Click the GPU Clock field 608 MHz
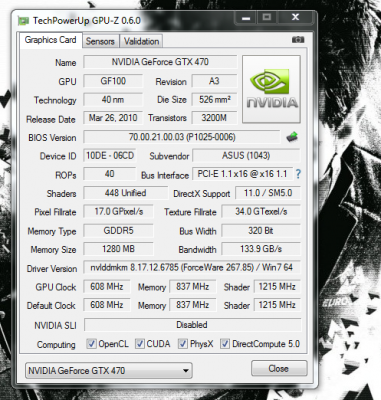 107,287
